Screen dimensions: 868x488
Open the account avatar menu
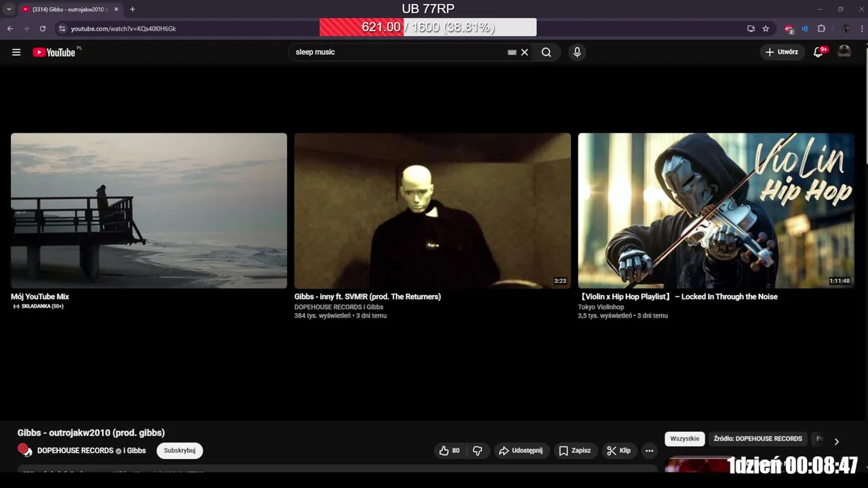tap(844, 52)
